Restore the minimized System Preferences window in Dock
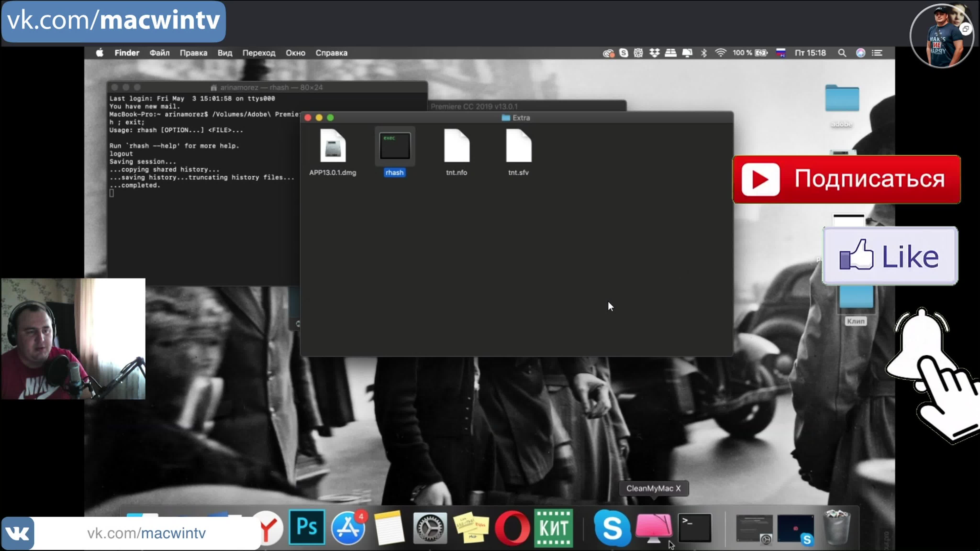Viewport: 980px width, 551px height. pos(754,529)
